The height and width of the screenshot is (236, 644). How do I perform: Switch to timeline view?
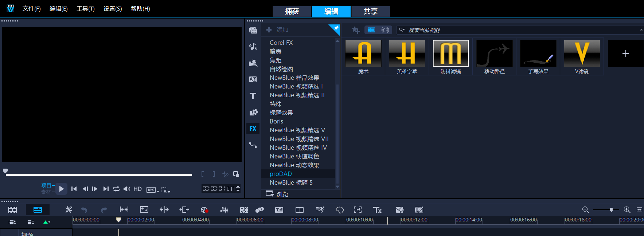click(x=38, y=210)
